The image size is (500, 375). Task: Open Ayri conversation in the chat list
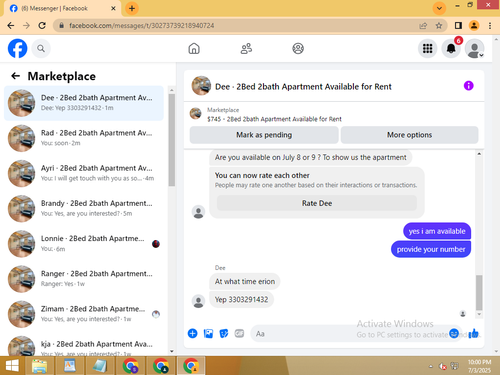pyautogui.click(x=84, y=173)
